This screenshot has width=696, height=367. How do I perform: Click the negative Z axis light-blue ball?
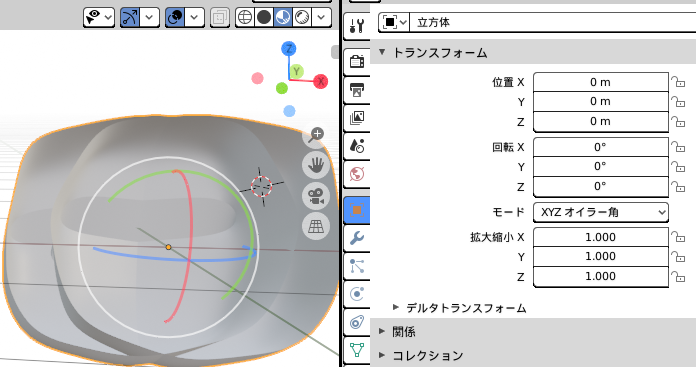(289, 111)
